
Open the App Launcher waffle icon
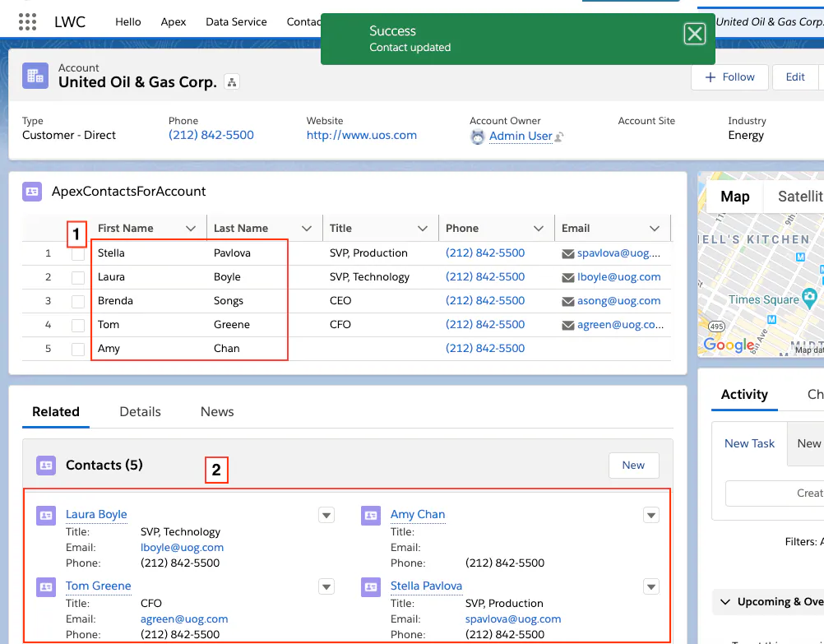pyautogui.click(x=27, y=21)
